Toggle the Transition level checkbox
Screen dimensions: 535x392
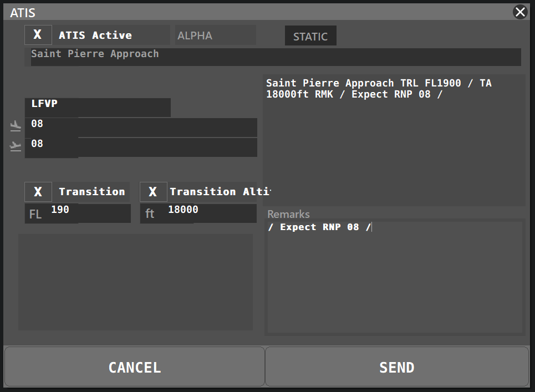tap(38, 192)
